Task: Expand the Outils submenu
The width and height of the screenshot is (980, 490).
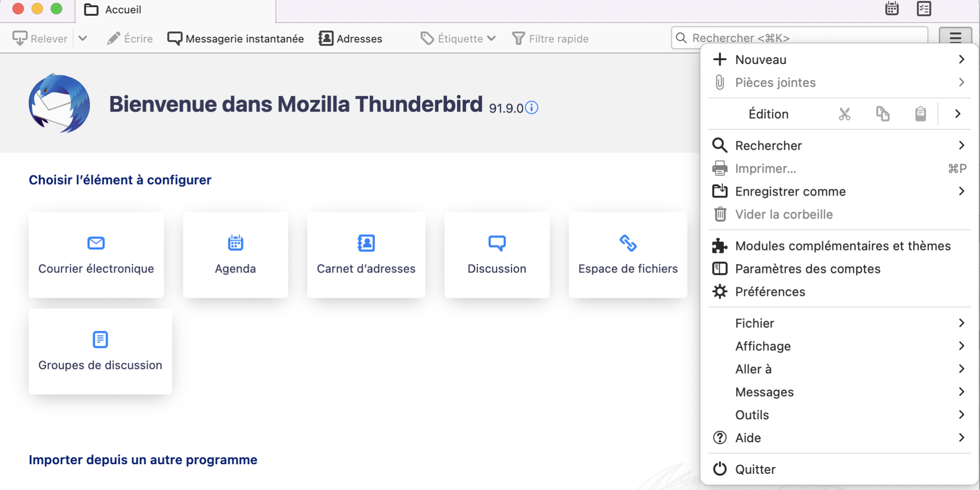Action: point(839,415)
